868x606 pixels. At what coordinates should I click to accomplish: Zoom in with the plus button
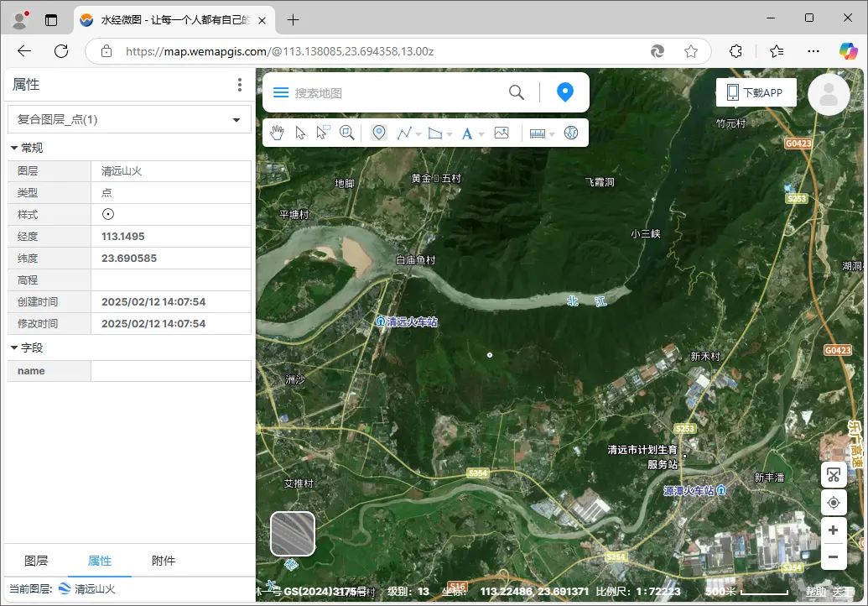(x=833, y=530)
